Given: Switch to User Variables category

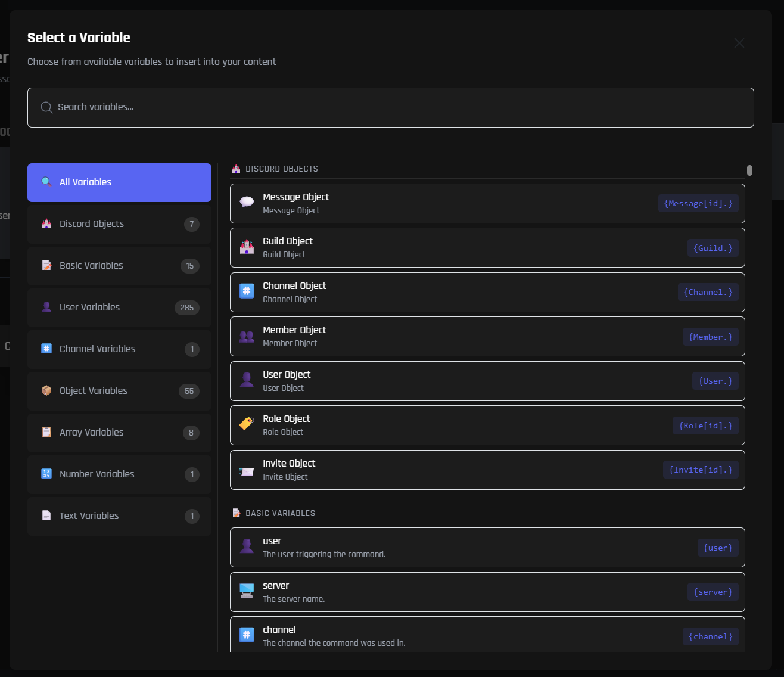Looking at the screenshot, I should coord(119,308).
